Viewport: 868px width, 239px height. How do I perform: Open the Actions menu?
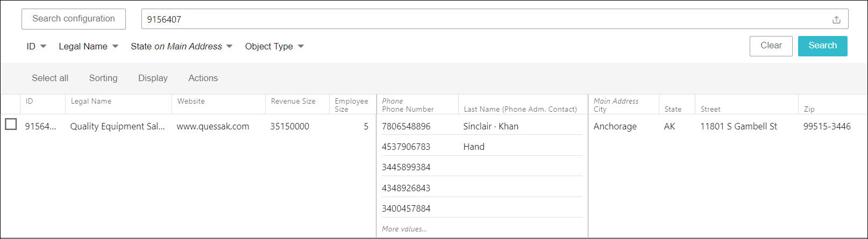pyautogui.click(x=203, y=78)
